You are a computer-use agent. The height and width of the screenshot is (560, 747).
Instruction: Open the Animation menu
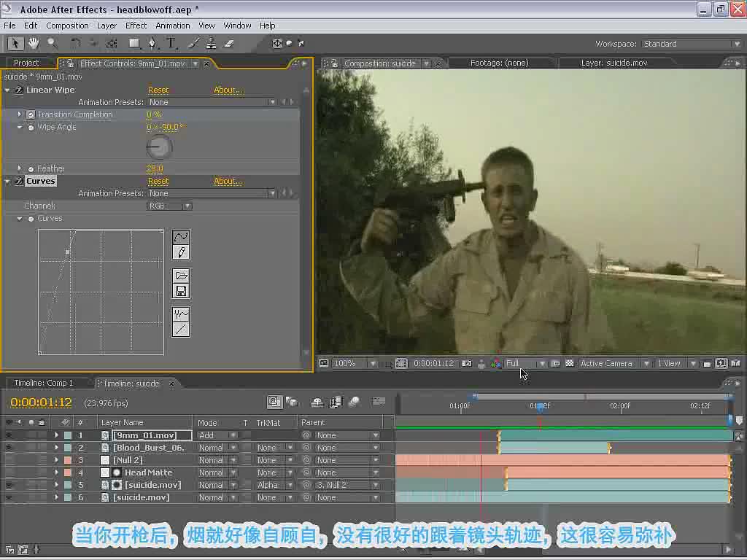tap(172, 26)
